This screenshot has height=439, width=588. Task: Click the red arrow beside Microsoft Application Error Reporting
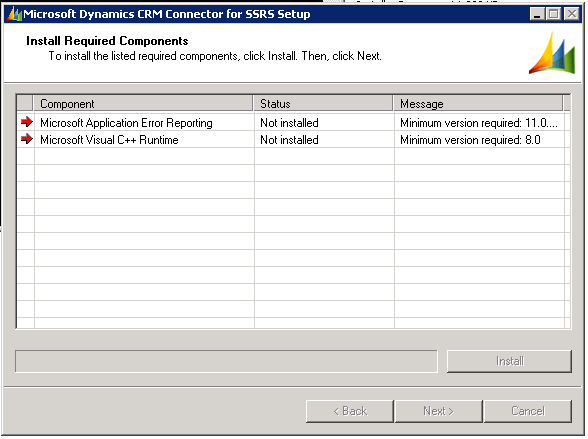(x=27, y=122)
